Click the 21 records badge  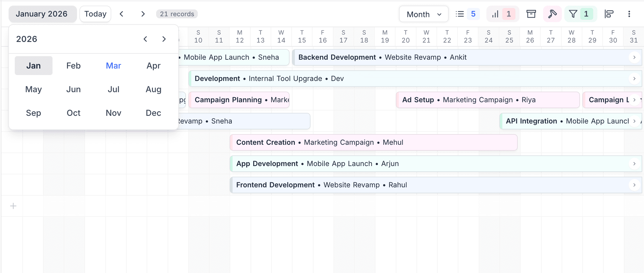(176, 14)
